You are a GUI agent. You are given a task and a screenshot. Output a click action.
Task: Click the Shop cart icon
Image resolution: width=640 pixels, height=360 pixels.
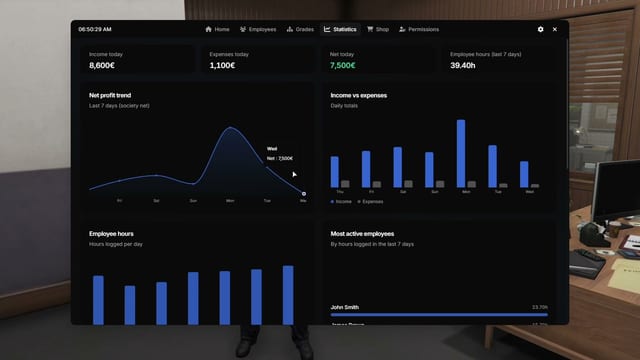pos(370,29)
